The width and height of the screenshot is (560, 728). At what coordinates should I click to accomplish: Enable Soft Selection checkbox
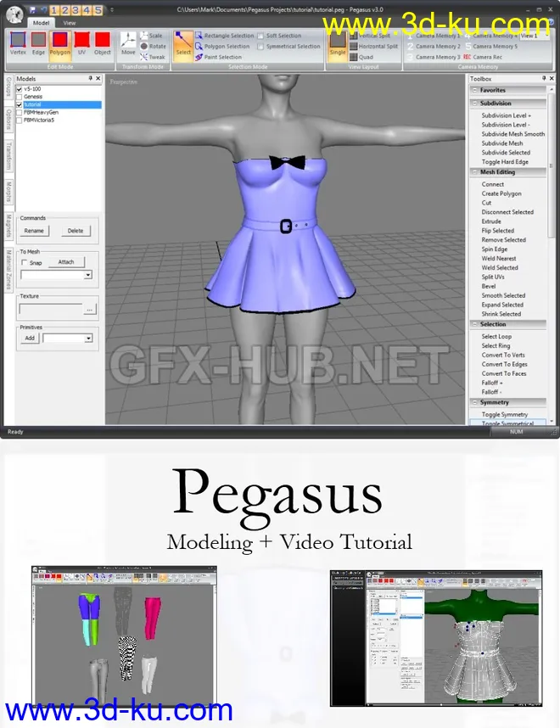click(x=260, y=36)
